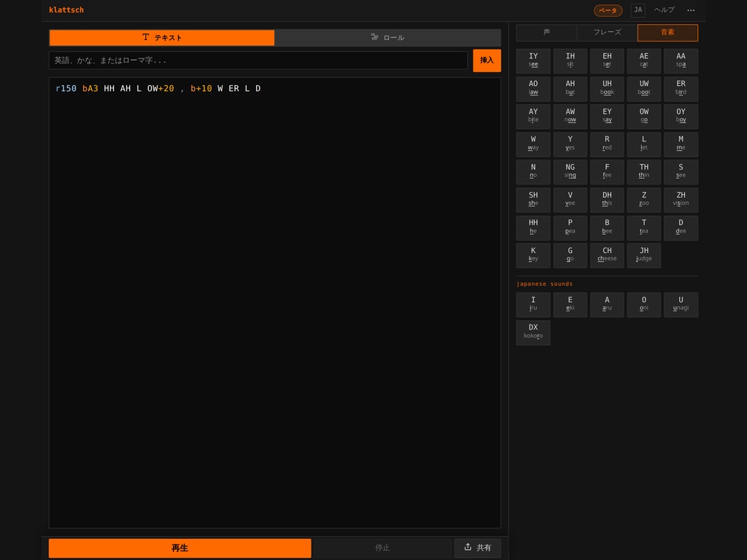Click the klattsch logo

[x=66, y=10]
